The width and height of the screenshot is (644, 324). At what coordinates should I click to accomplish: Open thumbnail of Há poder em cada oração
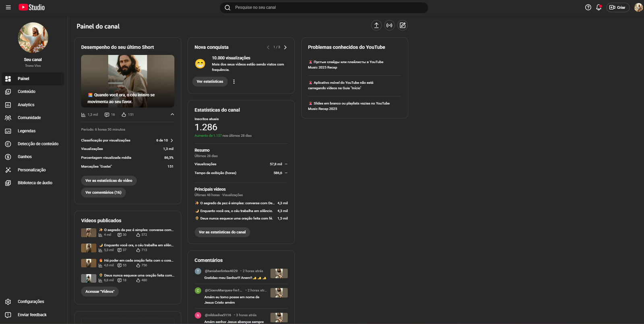[89, 263]
